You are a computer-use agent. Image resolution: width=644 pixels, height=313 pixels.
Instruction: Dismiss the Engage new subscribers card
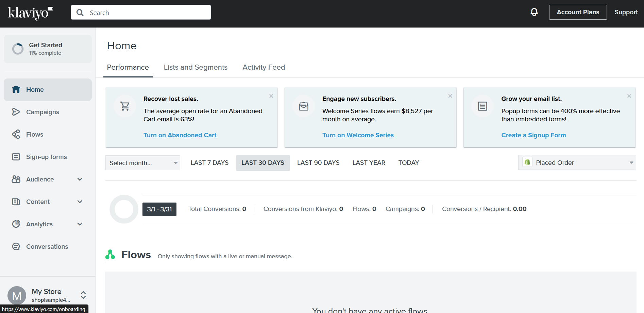tap(450, 96)
